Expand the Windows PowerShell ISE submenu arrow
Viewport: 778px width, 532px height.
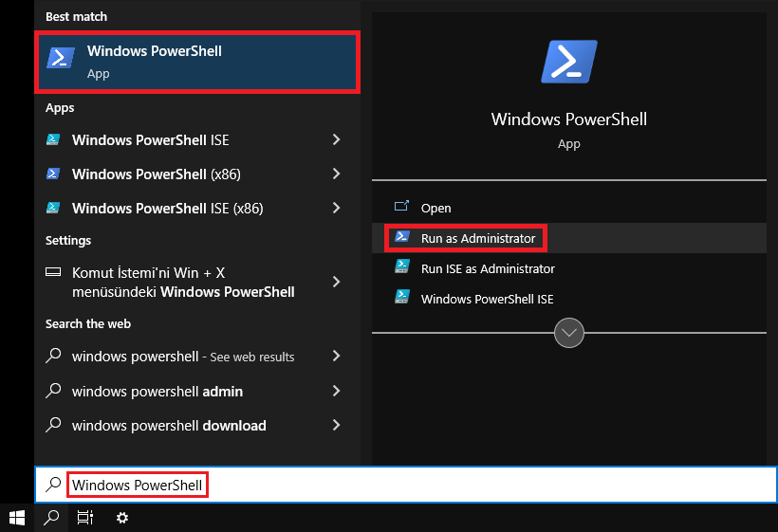(337, 140)
